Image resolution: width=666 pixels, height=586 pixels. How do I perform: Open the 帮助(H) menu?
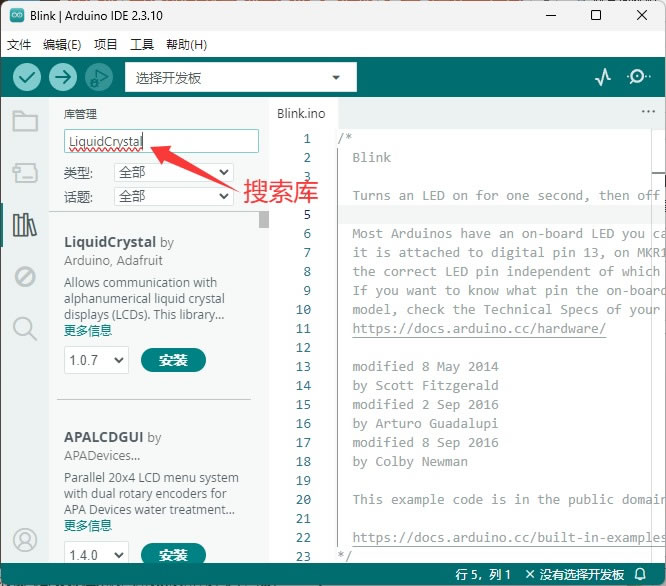point(186,45)
